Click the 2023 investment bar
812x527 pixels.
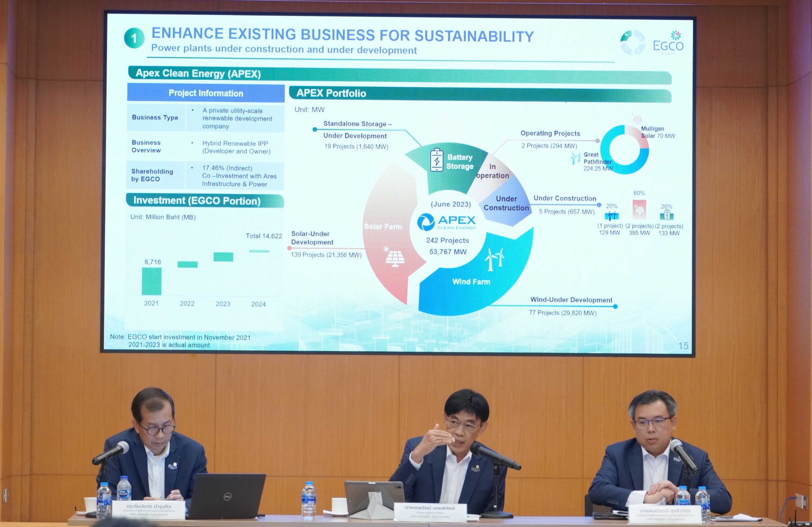(223, 257)
